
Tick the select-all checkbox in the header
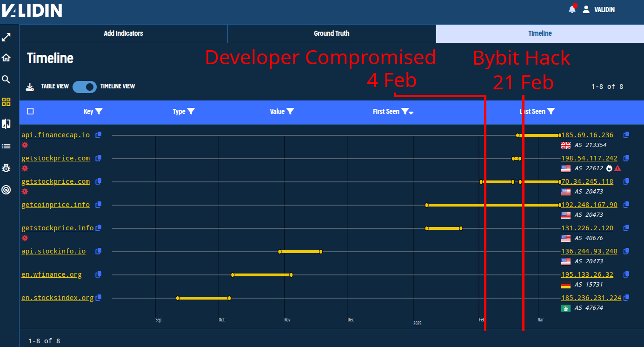[x=30, y=111]
